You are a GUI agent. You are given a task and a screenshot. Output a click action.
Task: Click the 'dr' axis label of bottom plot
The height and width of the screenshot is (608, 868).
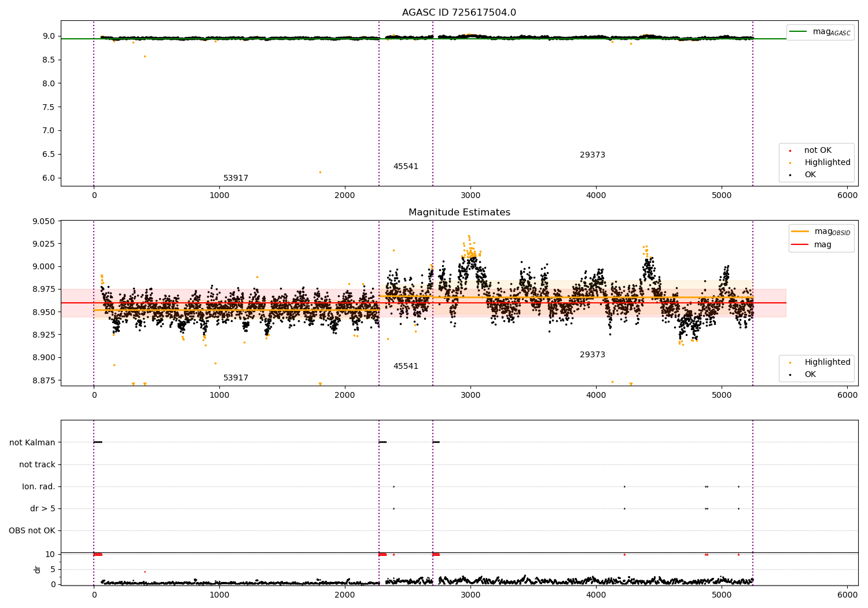click(x=38, y=569)
